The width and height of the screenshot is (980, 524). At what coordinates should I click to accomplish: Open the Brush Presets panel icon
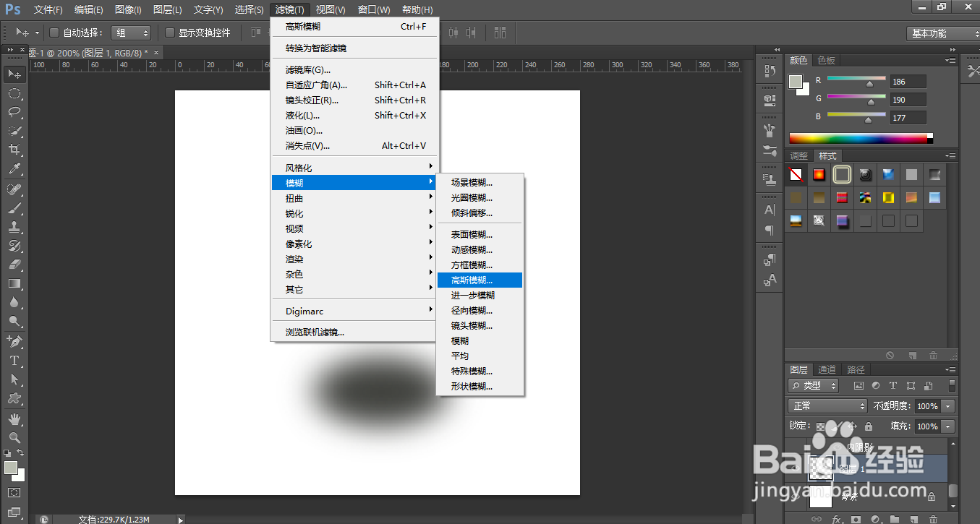770,152
